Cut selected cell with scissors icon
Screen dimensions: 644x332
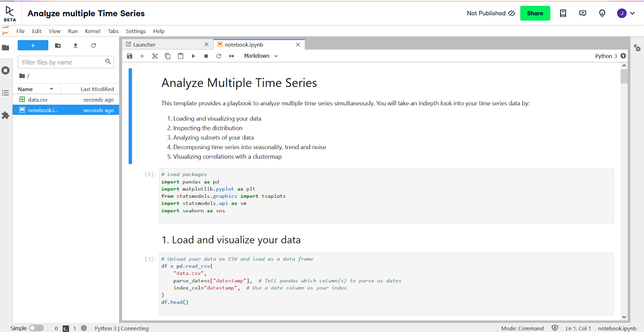(155, 56)
